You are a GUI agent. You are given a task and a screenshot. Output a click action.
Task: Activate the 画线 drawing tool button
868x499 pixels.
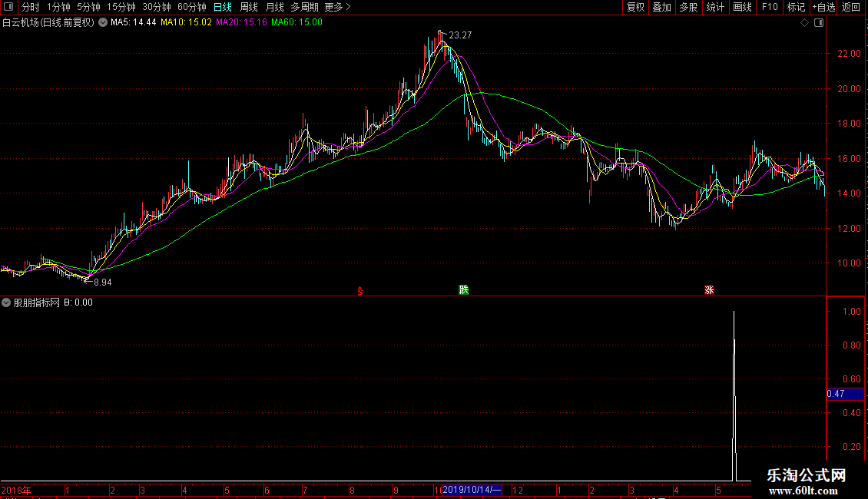742,7
